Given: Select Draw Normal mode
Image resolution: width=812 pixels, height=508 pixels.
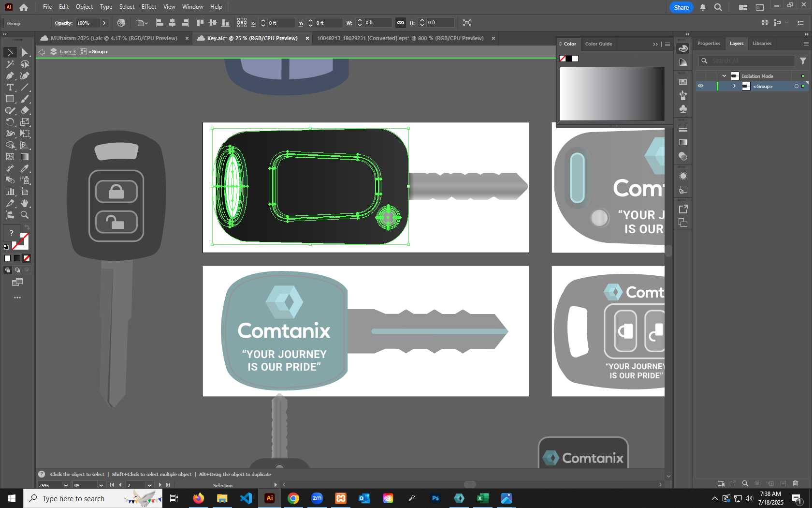Looking at the screenshot, I should [x=7, y=270].
